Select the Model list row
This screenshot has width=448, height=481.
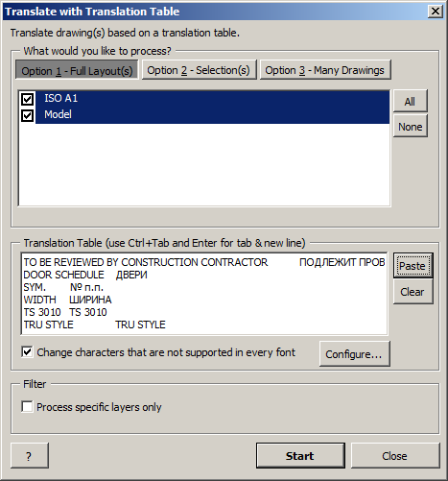click(212, 114)
